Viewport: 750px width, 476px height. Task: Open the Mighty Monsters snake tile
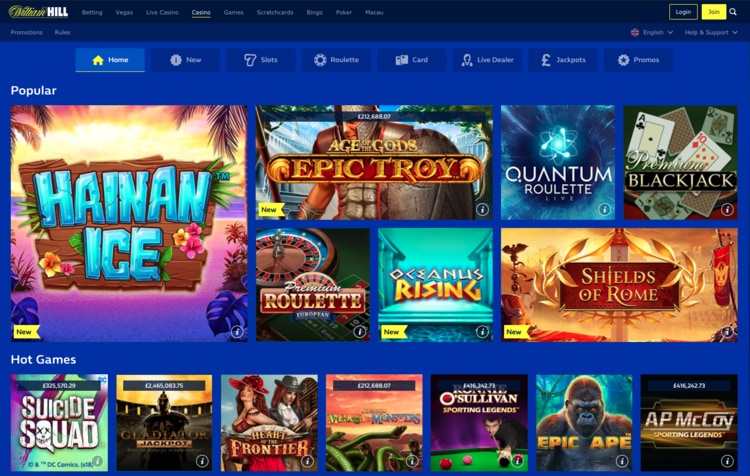[x=374, y=423]
